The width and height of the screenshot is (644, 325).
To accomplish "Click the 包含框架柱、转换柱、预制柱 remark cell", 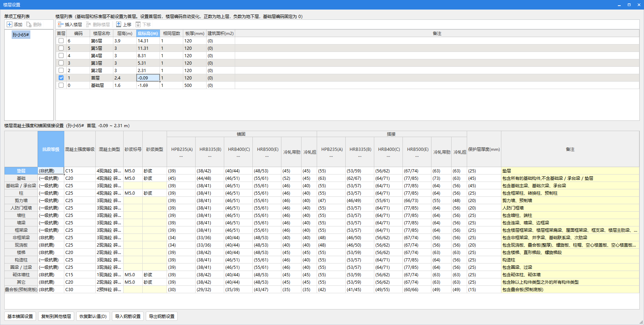I will point(570,193).
